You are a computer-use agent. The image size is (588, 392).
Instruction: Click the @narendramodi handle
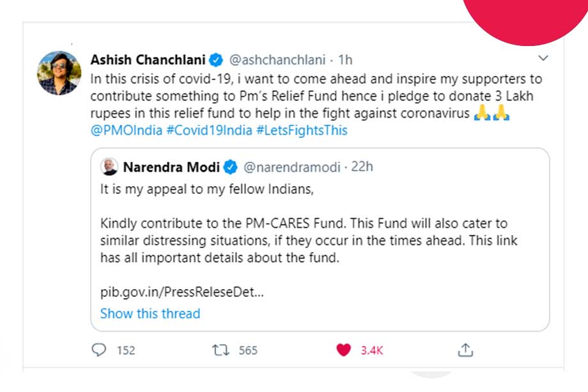click(292, 168)
